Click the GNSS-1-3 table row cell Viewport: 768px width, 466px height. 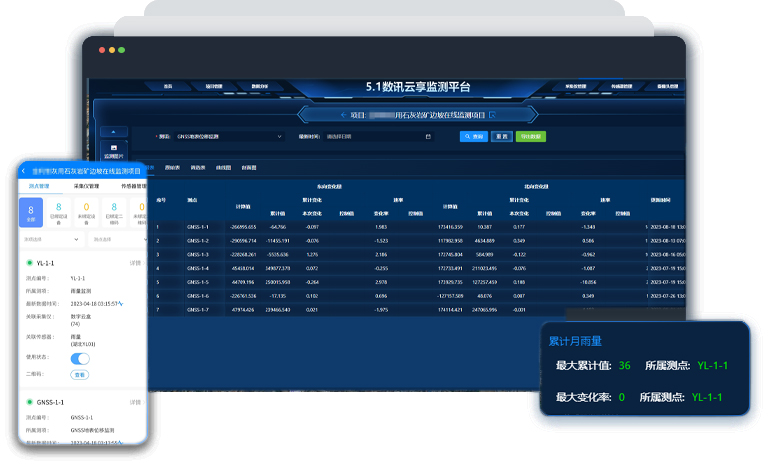click(197, 255)
